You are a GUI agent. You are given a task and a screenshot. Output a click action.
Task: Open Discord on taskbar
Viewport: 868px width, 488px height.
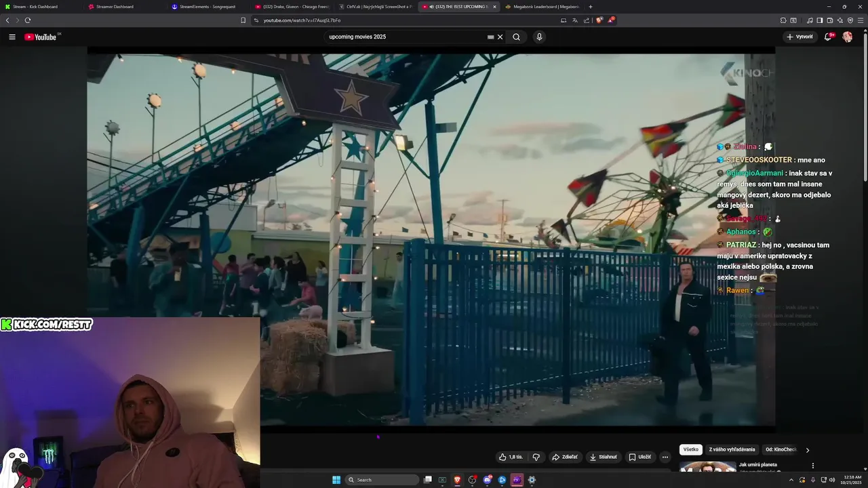click(x=488, y=480)
